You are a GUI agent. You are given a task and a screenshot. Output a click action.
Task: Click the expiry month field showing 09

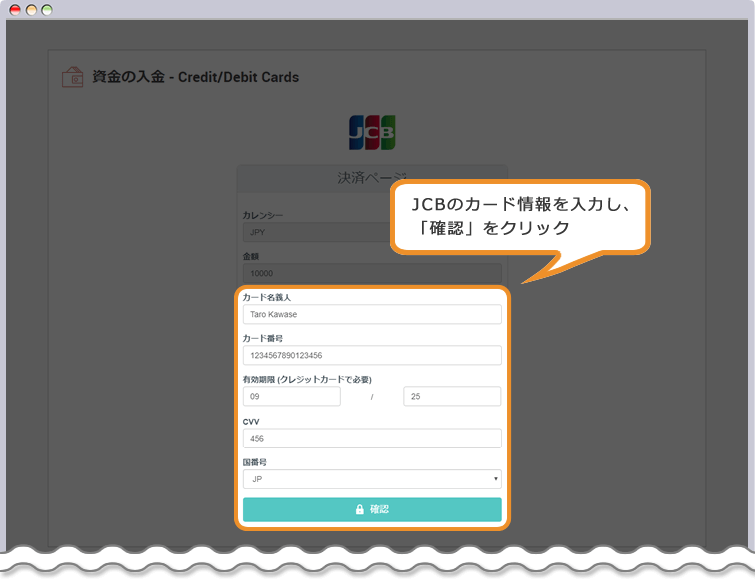[291, 397]
